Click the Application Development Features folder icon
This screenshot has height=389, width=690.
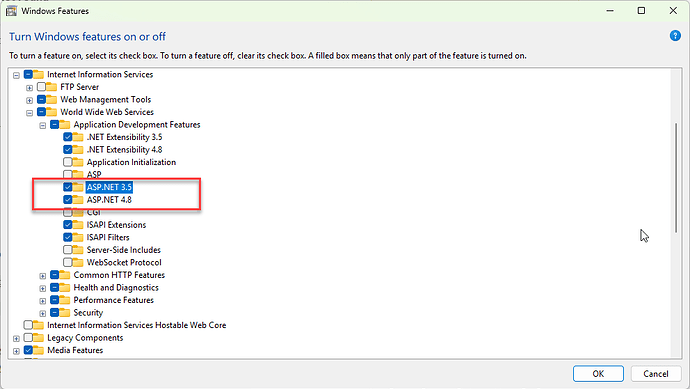65,125
